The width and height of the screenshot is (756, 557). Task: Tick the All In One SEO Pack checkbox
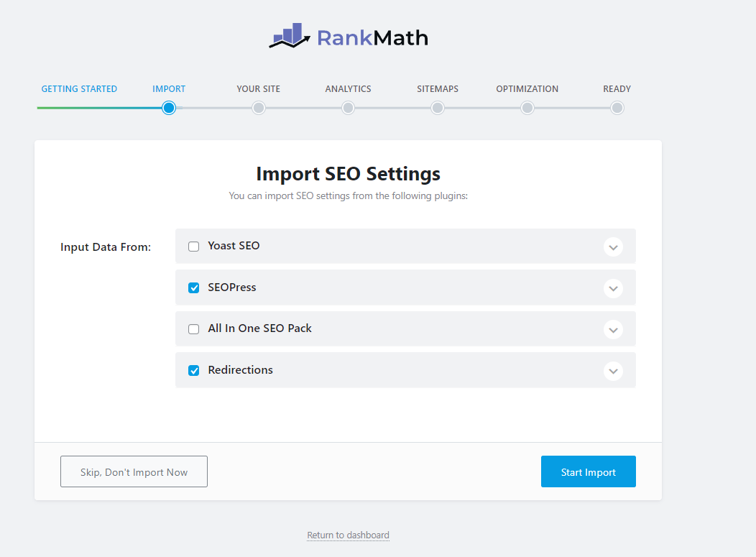point(194,329)
